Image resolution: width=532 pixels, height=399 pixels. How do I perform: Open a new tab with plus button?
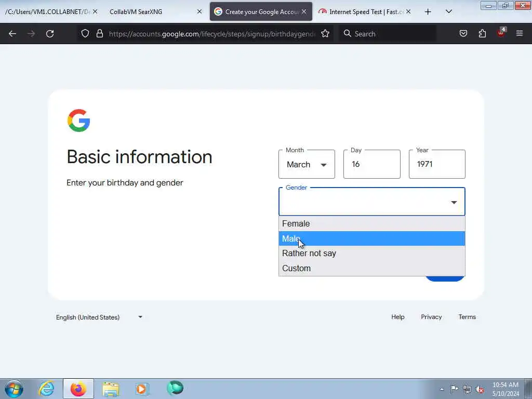428,12
